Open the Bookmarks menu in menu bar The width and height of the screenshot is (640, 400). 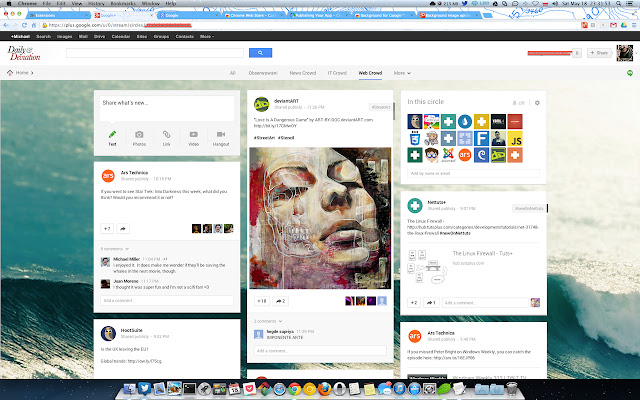coord(123,3)
